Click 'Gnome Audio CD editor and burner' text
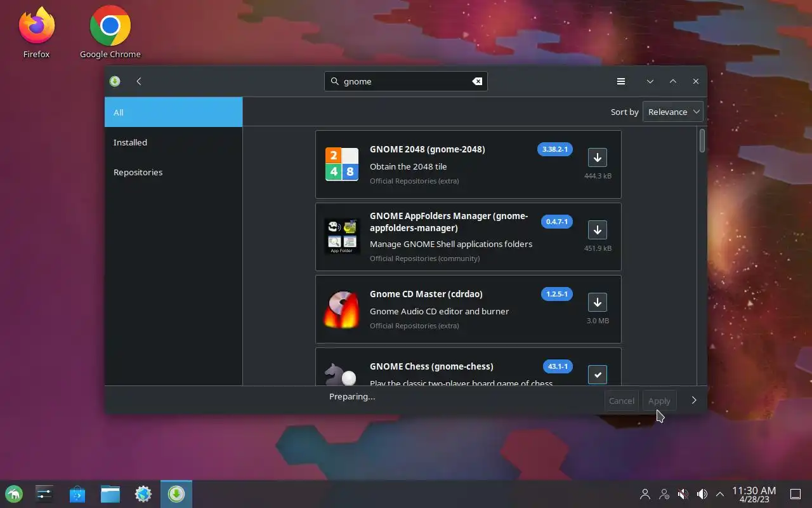The width and height of the screenshot is (812, 508). click(439, 311)
